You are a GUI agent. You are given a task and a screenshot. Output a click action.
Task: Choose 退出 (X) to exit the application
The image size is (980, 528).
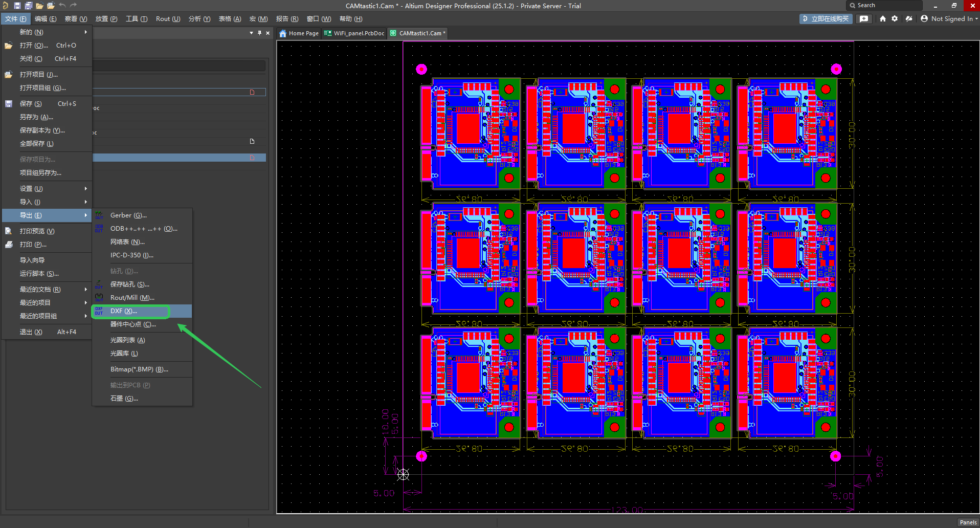pyautogui.click(x=47, y=332)
